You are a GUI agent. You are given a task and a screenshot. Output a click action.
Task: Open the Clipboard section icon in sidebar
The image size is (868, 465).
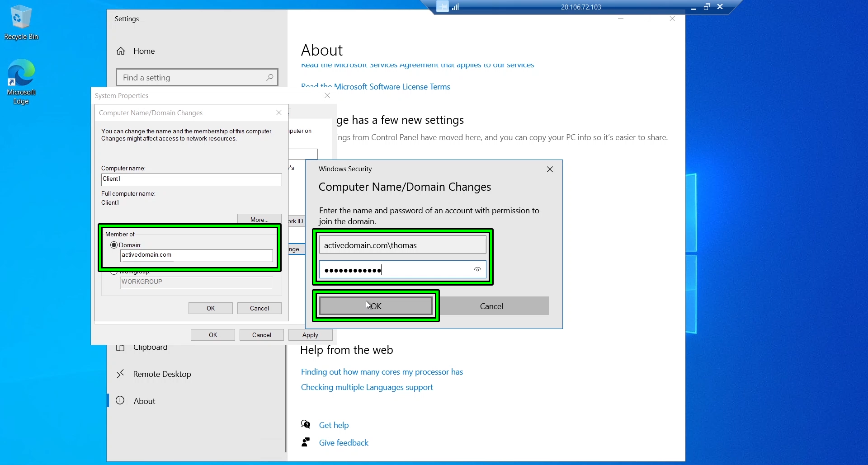click(120, 347)
